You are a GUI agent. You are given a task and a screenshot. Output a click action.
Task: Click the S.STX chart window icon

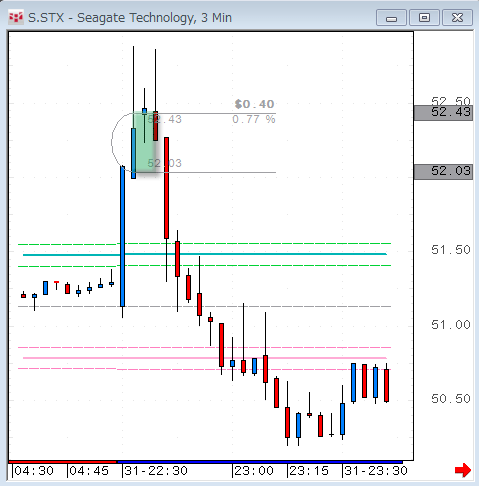(x=16, y=17)
